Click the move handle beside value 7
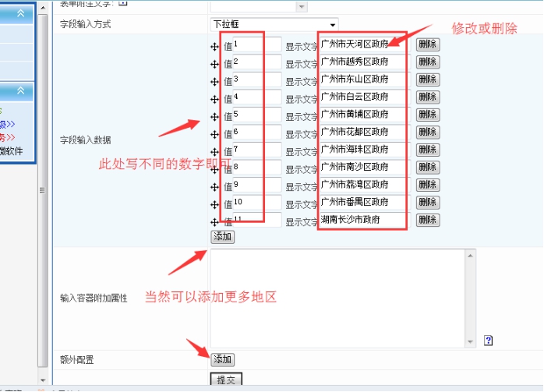 click(x=214, y=151)
